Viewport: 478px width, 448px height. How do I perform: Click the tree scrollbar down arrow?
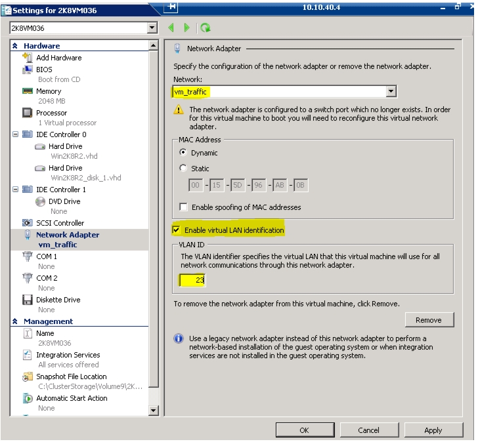click(154, 410)
